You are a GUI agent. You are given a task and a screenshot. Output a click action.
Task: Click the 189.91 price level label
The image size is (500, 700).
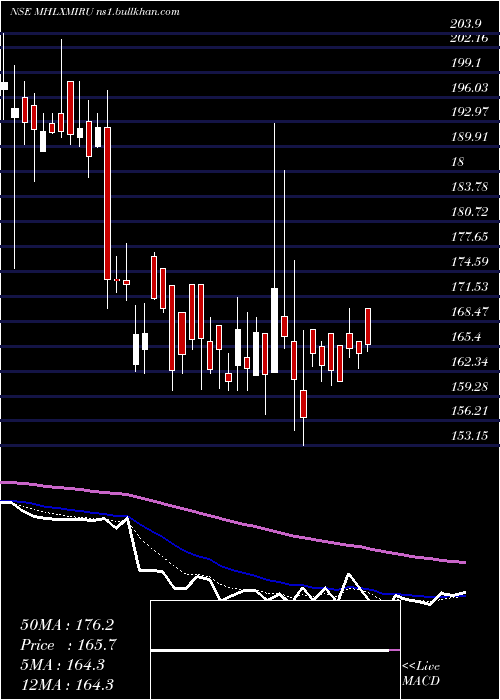pyautogui.click(x=468, y=137)
